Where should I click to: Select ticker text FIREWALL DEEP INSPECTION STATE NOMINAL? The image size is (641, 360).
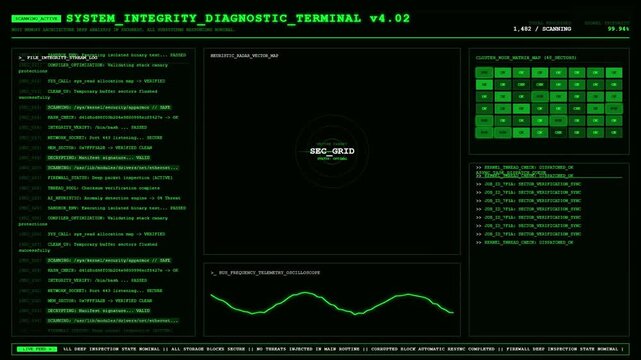tap(562, 349)
